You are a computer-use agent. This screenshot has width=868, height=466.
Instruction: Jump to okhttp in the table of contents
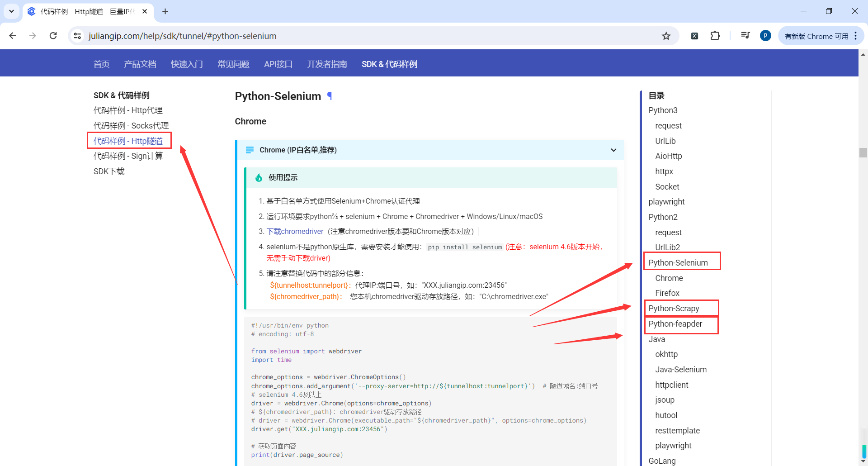[666, 354]
